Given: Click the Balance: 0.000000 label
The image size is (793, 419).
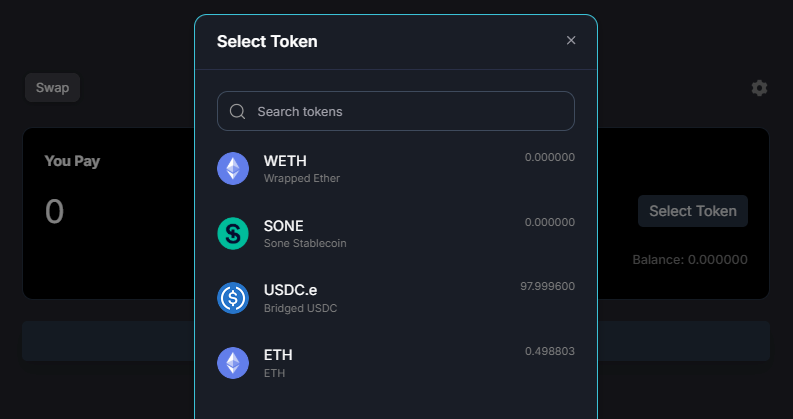Looking at the screenshot, I should (x=690, y=260).
